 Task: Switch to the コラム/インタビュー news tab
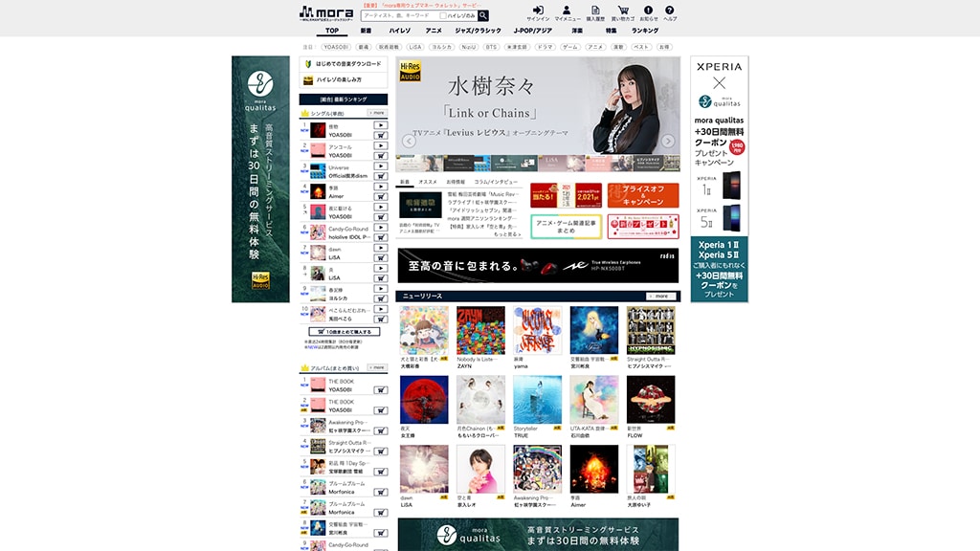[x=496, y=182]
